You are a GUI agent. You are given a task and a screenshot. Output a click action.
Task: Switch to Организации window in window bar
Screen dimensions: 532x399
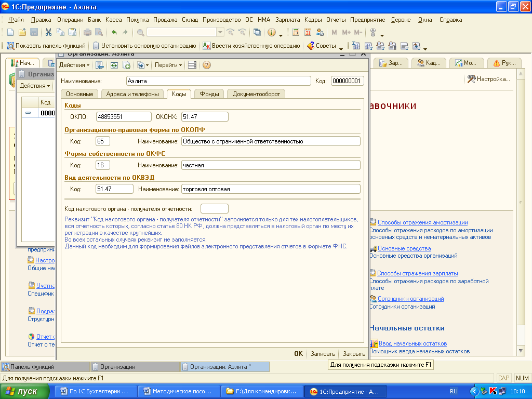135,367
